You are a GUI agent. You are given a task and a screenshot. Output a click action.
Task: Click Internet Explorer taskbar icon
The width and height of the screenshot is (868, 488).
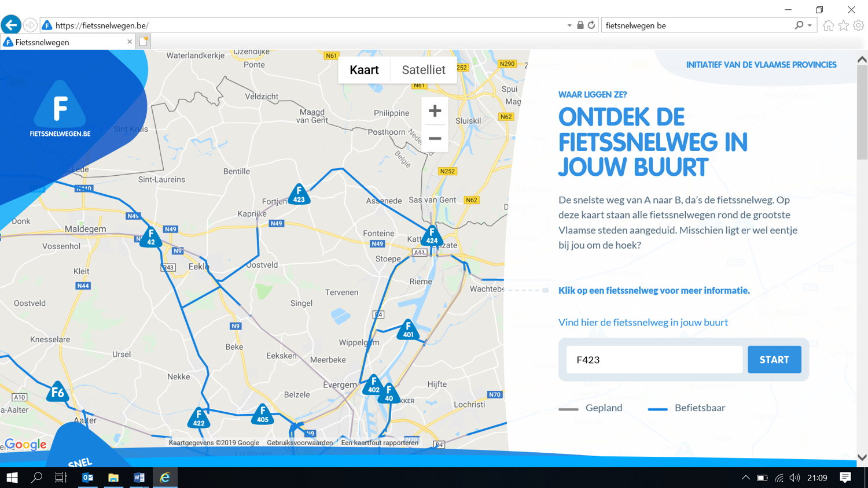coord(165,478)
